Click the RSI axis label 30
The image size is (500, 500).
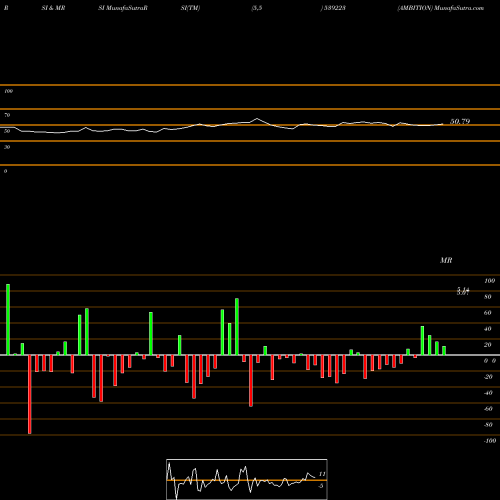point(7,147)
